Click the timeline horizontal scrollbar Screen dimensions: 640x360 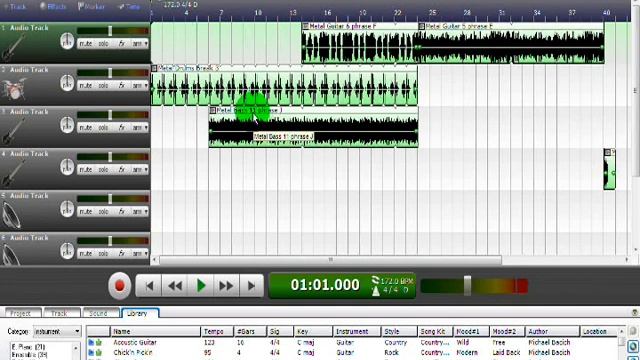point(330,260)
